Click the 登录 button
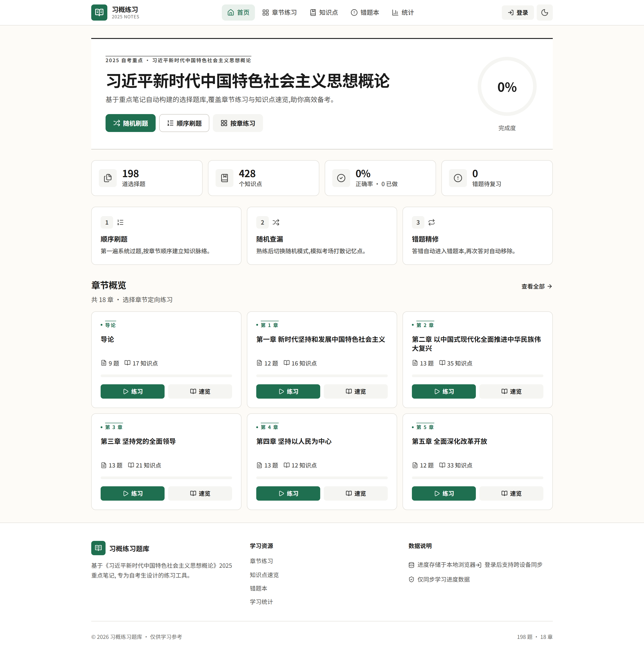 (517, 13)
